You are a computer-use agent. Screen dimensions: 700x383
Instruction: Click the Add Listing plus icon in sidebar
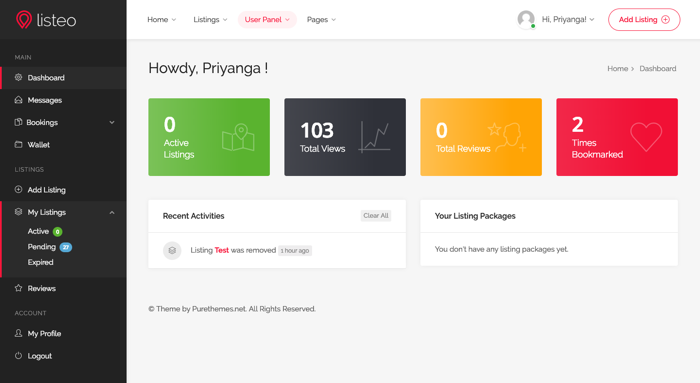pos(18,189)
